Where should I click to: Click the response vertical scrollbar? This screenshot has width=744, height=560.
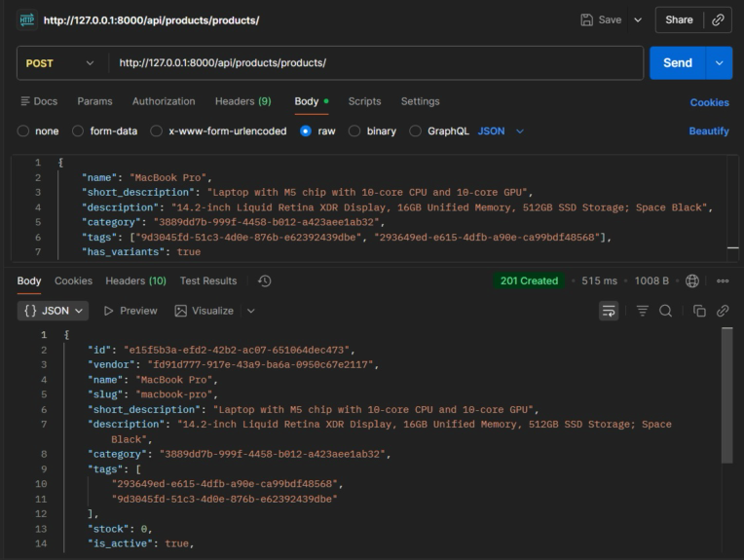click(726, 395)
